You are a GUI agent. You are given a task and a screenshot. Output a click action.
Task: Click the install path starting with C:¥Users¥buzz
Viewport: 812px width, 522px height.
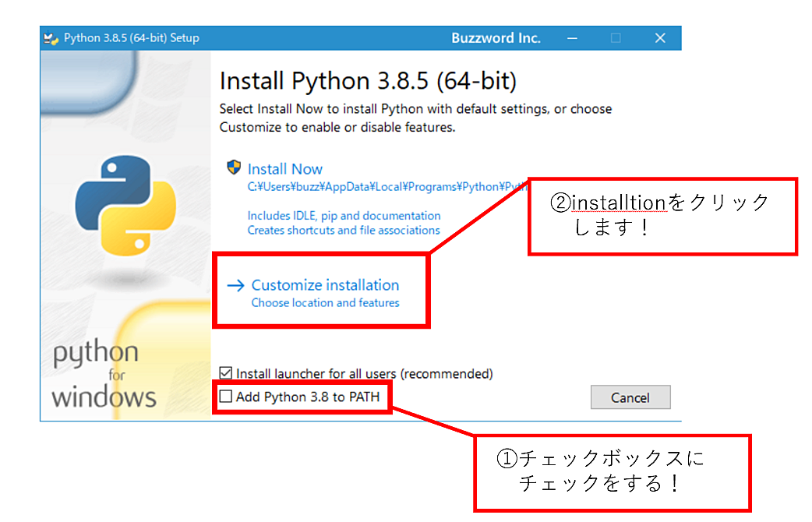[x=387, y=187]
